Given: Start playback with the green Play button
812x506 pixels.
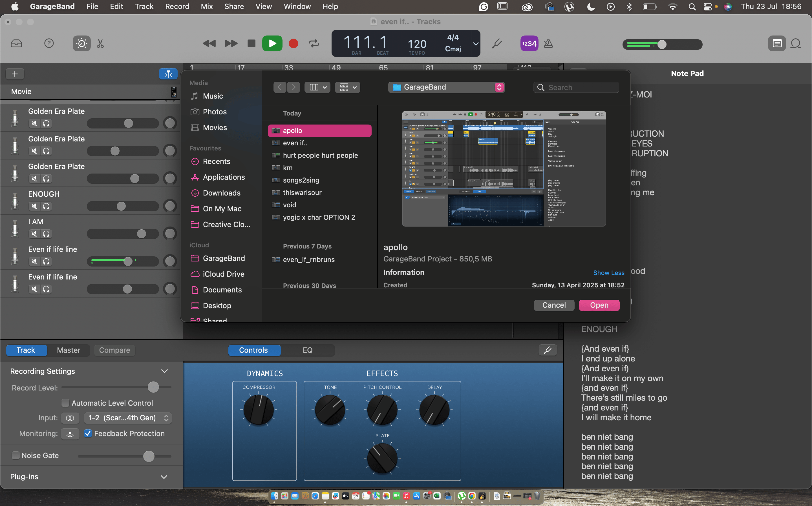Looking at the screenshot, I should [272, 43].
